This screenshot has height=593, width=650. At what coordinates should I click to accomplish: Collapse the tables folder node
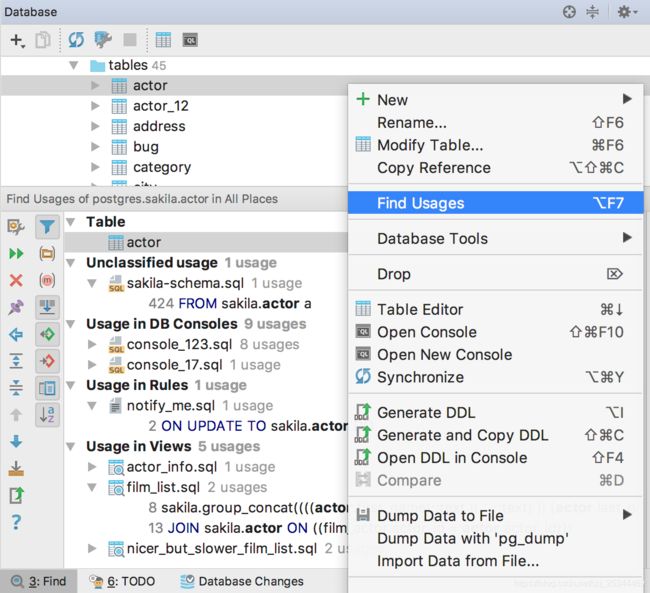74,65
